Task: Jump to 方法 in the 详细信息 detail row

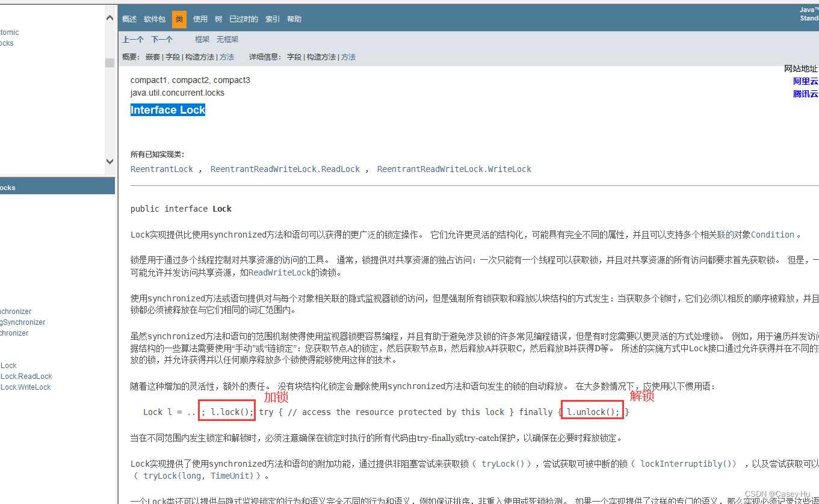Action: click(348, 57)
